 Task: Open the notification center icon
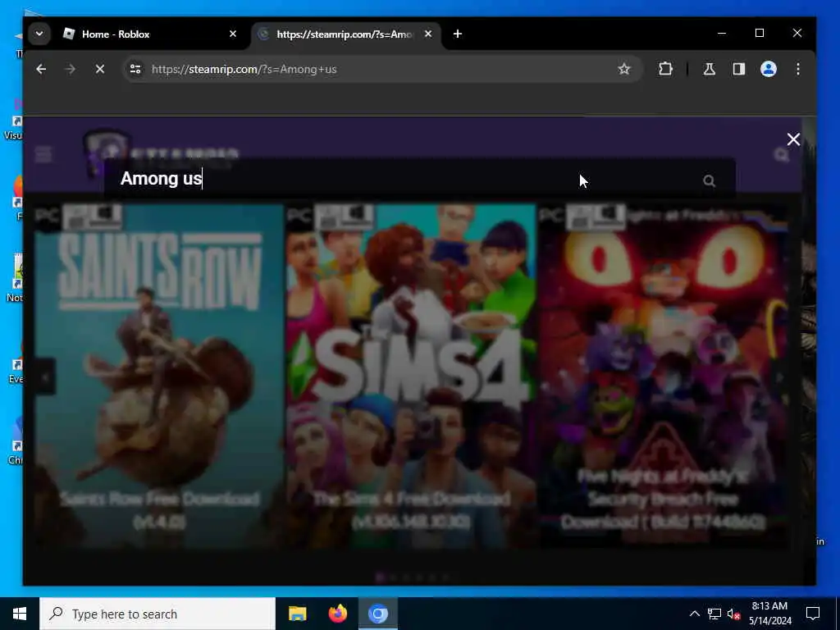point(813,614)
